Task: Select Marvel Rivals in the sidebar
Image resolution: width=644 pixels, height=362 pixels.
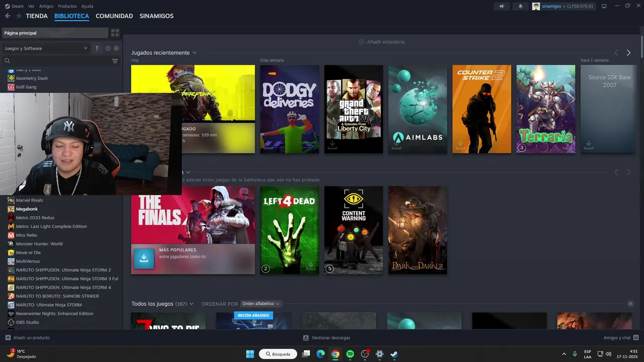Action: [29, 200]
